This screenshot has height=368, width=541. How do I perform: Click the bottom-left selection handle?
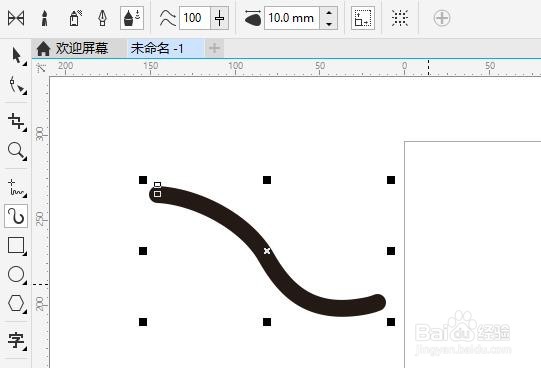143,322
